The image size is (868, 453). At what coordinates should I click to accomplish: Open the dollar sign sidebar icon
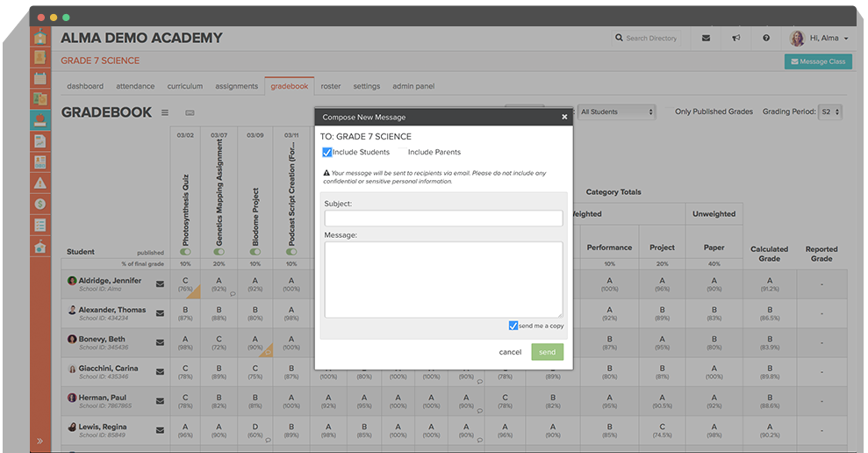click(40, 204)
